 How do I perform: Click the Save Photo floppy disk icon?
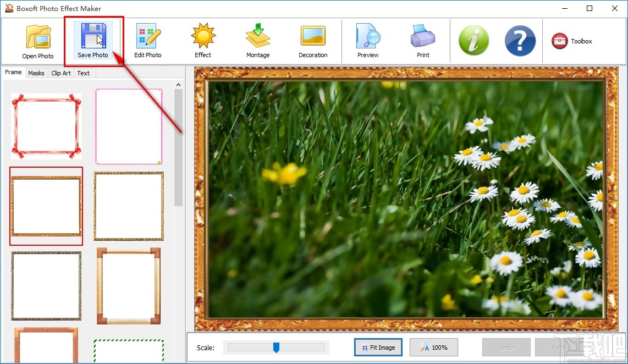pyautogui.click(x=93, y=36)
